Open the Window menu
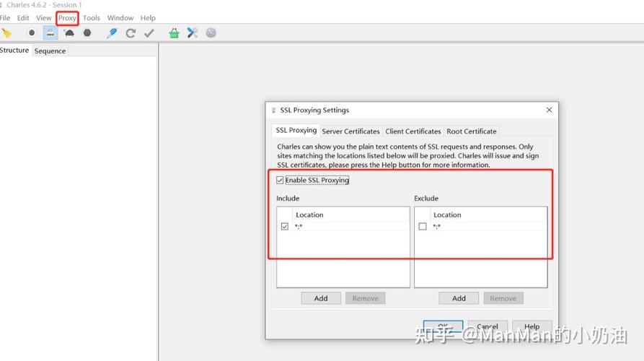The image size is (644, 361). pos(120,17)
